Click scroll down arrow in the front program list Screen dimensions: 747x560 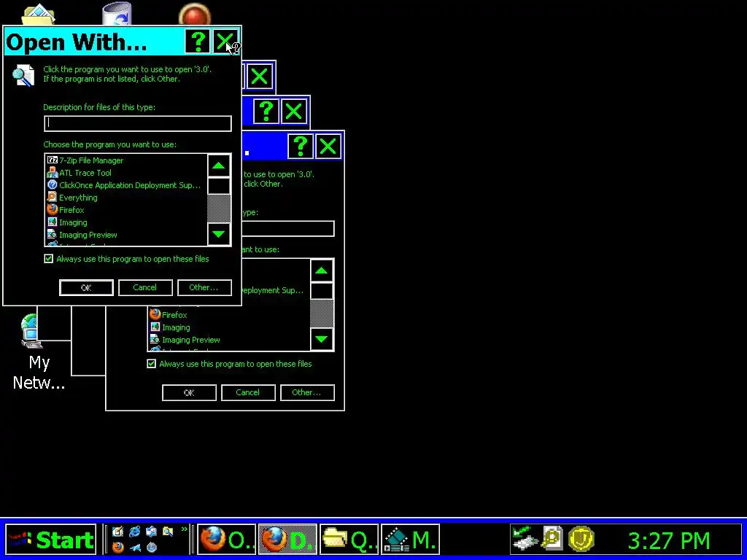click(219, 234)
